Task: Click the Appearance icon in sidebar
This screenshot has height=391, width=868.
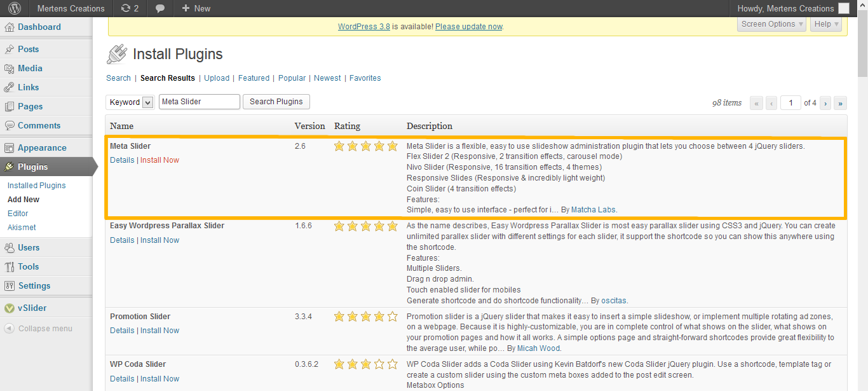Action: (10, 147)
